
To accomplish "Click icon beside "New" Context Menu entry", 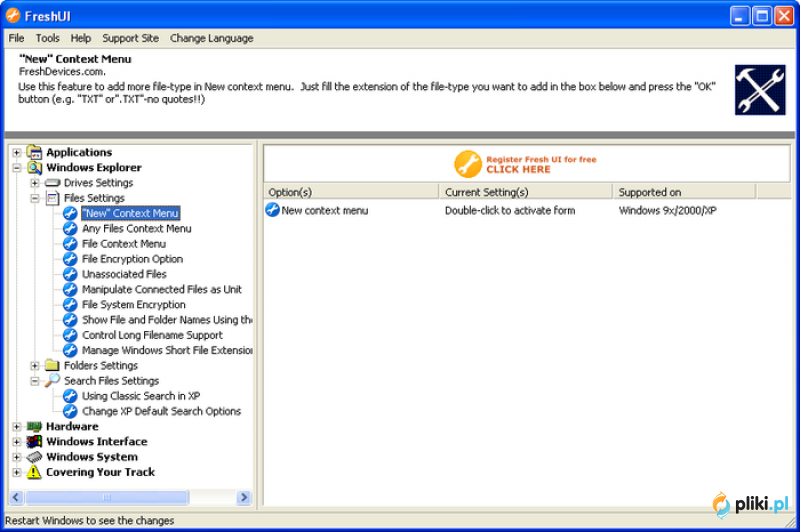I will [x=70, y=213].
